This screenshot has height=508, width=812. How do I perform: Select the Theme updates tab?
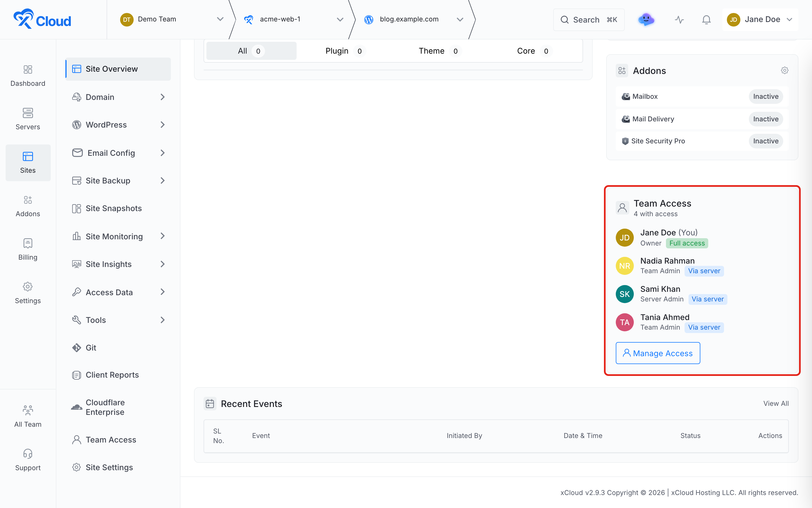pos(440,51)
